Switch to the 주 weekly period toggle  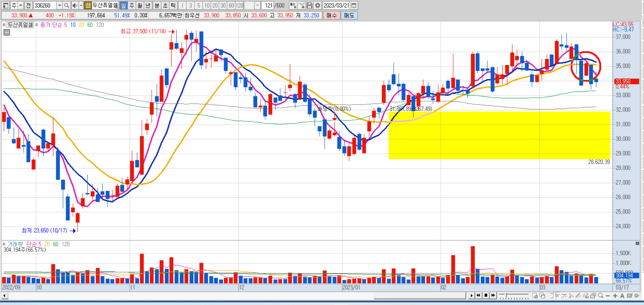[132, 5]
